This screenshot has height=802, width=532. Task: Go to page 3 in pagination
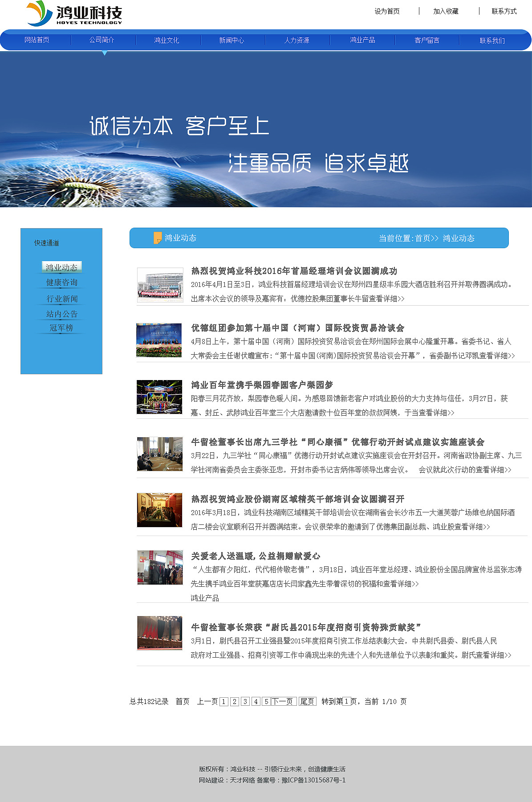245,701
